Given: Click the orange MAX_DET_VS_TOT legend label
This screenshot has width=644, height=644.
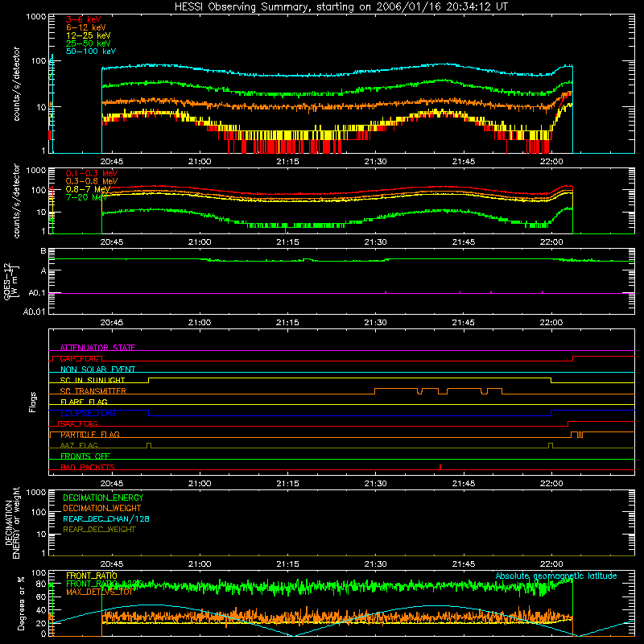Looking at the screenshot, I should point(99,592).
